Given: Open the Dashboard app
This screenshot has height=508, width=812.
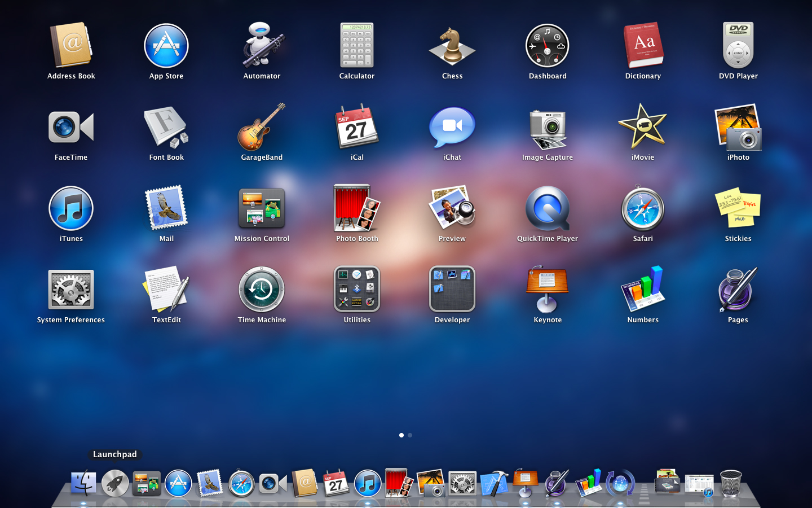Looking at the screenshot, I should (x=548, y=46).
